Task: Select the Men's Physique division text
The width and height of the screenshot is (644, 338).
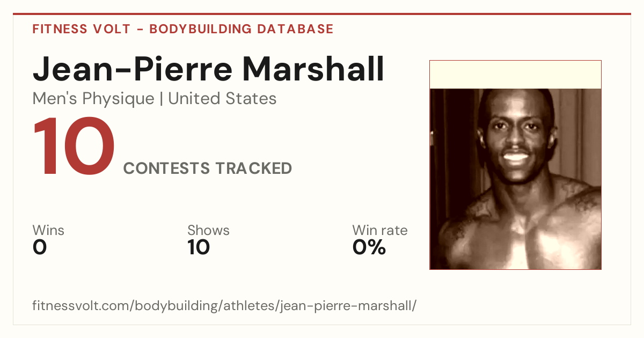Action: pos(93,99)
